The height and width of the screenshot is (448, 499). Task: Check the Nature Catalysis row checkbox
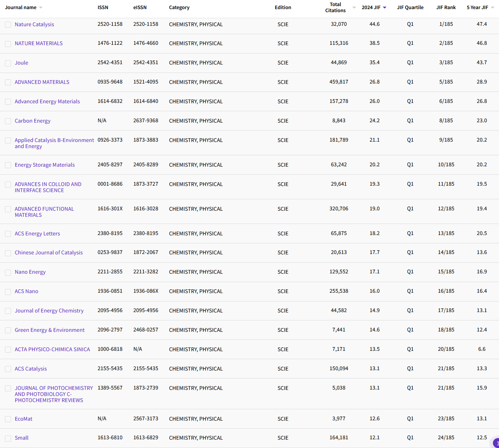coord(8,25)
